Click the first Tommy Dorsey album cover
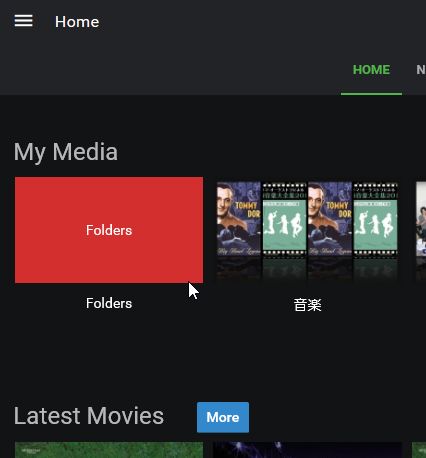The width and height of the screenshot is (426, 458). point(238,219)
